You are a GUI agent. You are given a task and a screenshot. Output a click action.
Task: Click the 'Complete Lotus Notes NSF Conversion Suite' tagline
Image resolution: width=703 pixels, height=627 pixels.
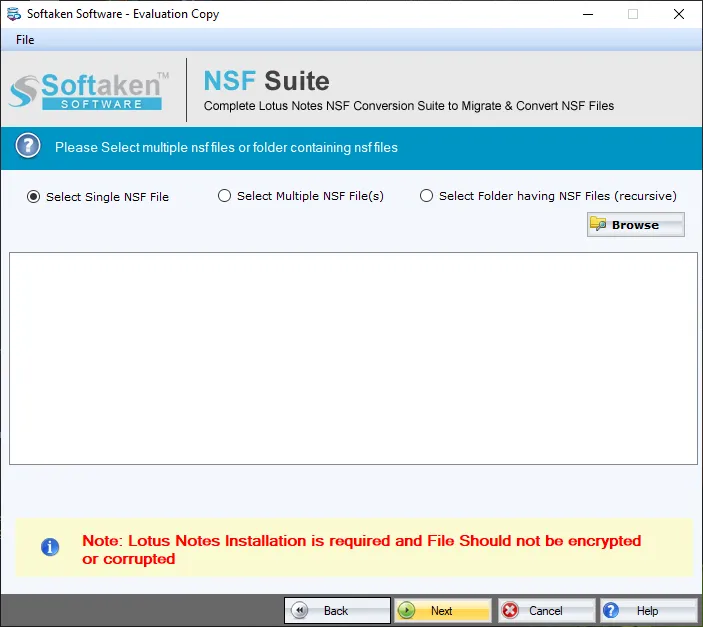[409, 106]
